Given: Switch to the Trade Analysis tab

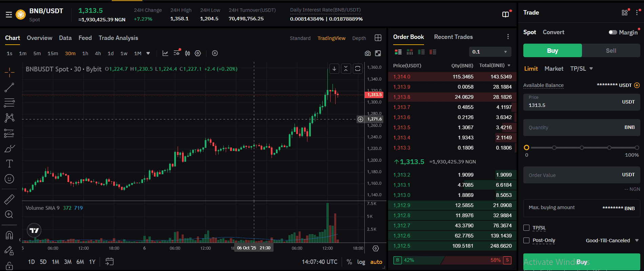Looking at the screenshot, I should 118,38.
